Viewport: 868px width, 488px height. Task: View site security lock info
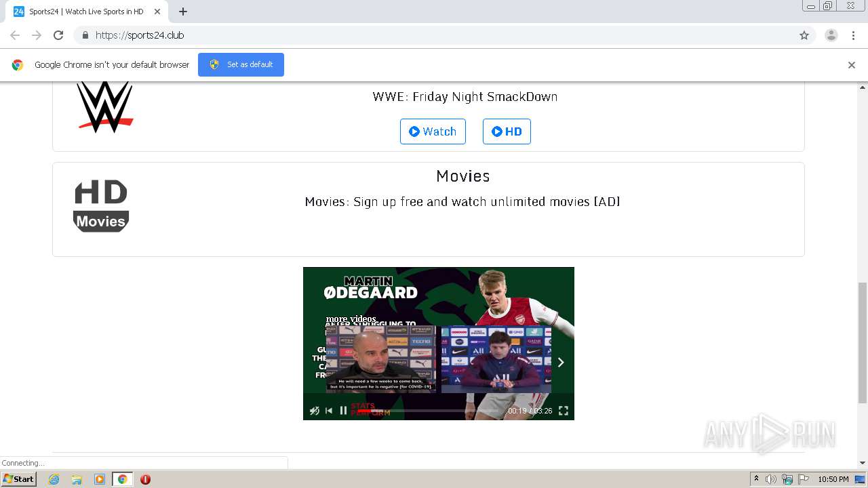click(85, 35)
